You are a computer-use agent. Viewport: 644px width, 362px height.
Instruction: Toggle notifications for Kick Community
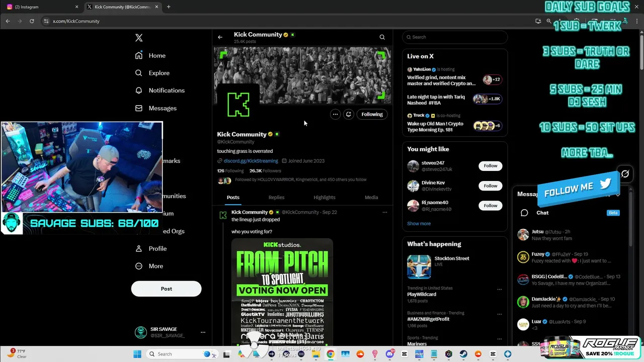[x=348, y=114]
